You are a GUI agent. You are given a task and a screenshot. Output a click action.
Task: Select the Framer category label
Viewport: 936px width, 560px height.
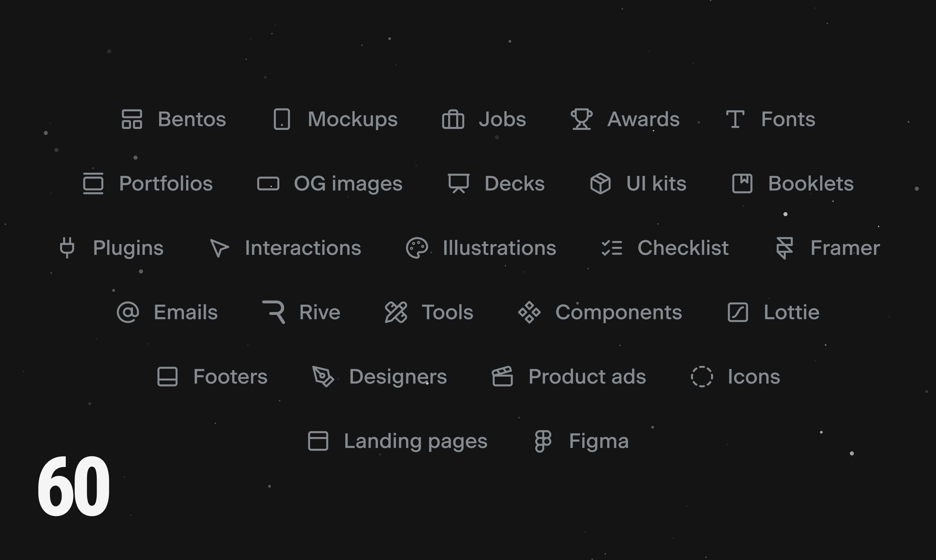[x=845, y=248]
